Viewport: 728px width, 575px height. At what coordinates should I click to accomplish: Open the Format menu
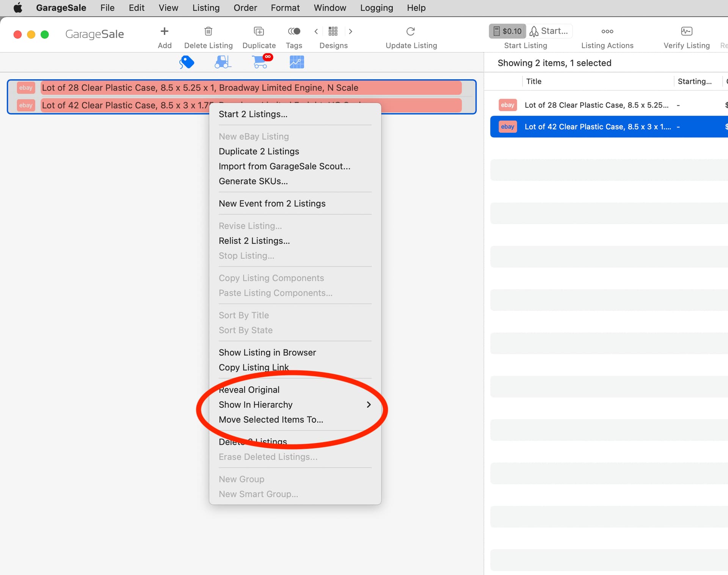pos(285,8)
